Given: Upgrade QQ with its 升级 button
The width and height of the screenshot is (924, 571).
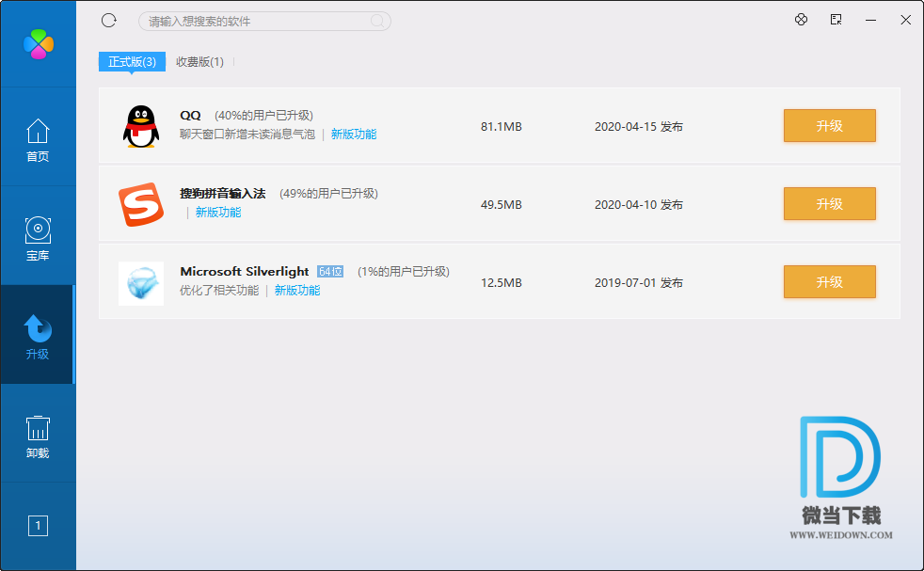Looking at the screenshot, I should (x=829, y=125).
